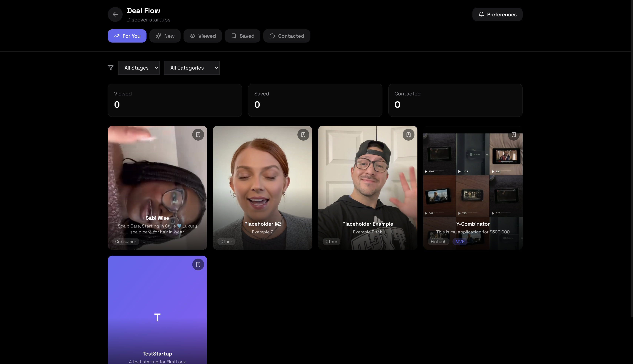633x364 pixels.
Task: Click the bell icon in Preferences
Action: (481, 14)
